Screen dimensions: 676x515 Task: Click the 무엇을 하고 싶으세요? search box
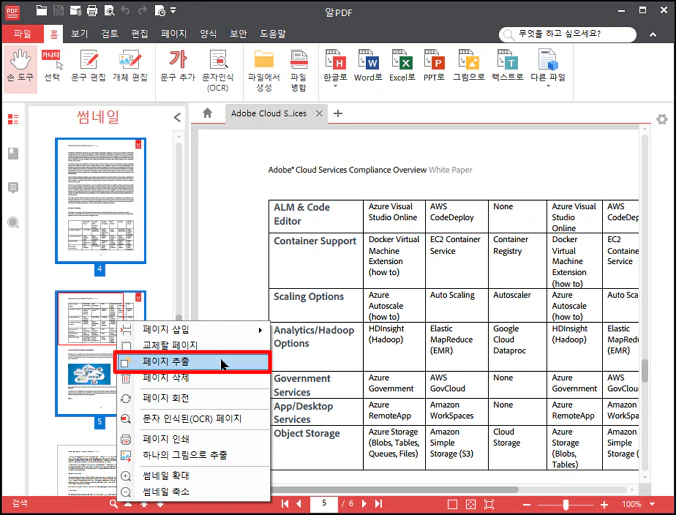(x=567, y=34)
